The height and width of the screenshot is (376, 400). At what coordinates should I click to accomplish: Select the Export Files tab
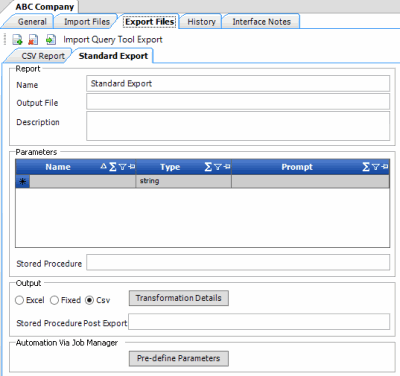pyautogui.click(x=150, y=22)
